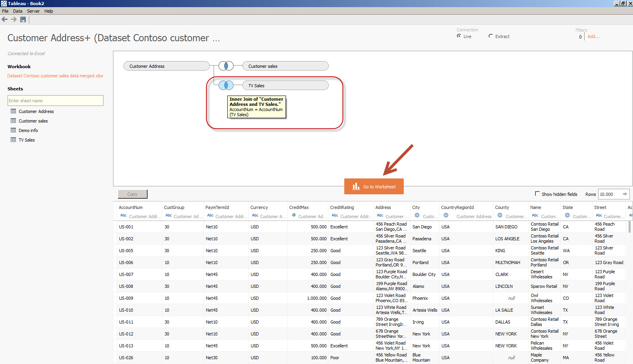
Task: Click the County column globe type icon
Action: click(x=500, y=215)
